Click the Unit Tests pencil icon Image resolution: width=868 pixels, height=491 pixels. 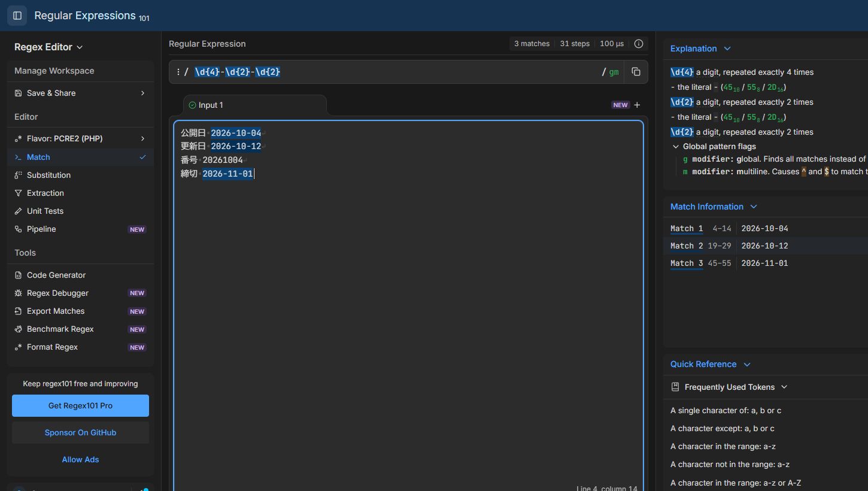tap(18, 211)
